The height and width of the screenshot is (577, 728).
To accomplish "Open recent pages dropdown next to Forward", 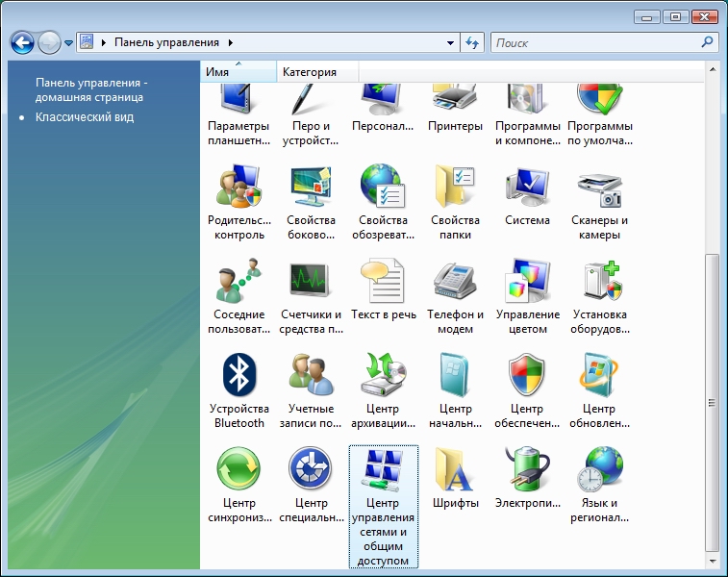I will tap(69, 43).
